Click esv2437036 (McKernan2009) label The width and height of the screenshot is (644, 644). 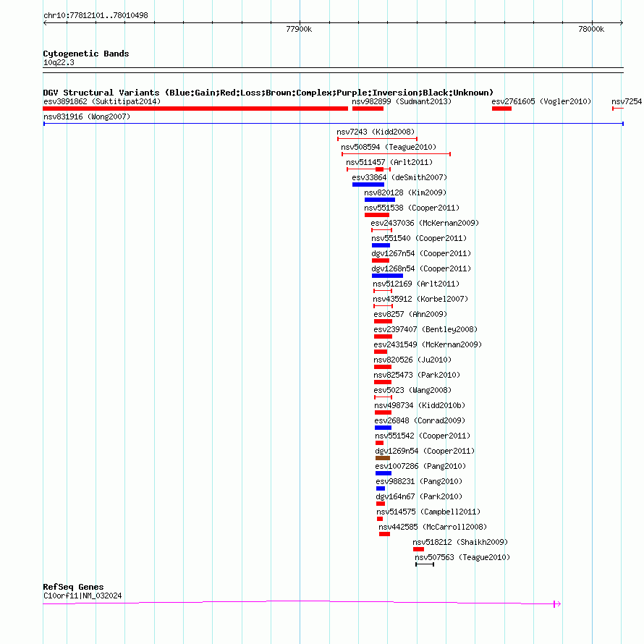tap(425, 223)
